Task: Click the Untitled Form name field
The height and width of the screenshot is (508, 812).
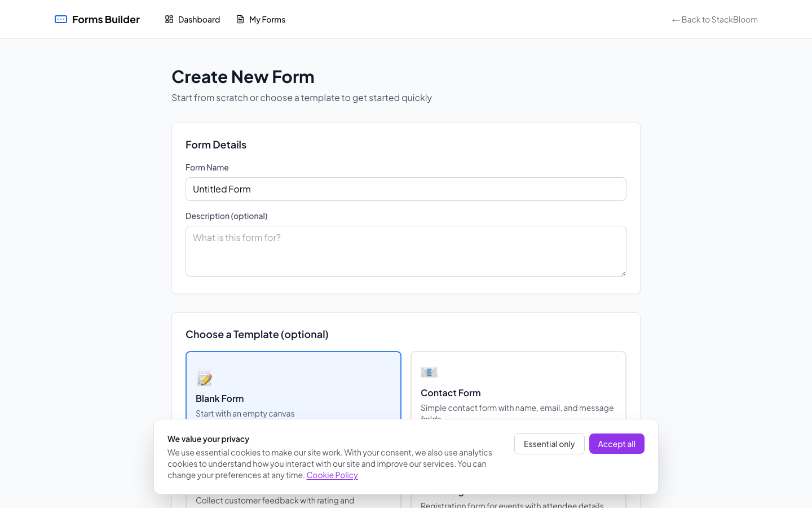Action: click(x=406, y=189)
